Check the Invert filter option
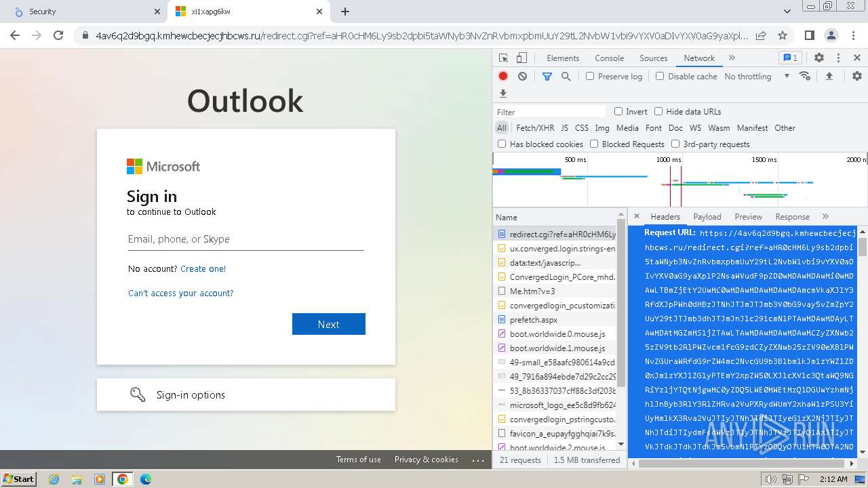 618,111
